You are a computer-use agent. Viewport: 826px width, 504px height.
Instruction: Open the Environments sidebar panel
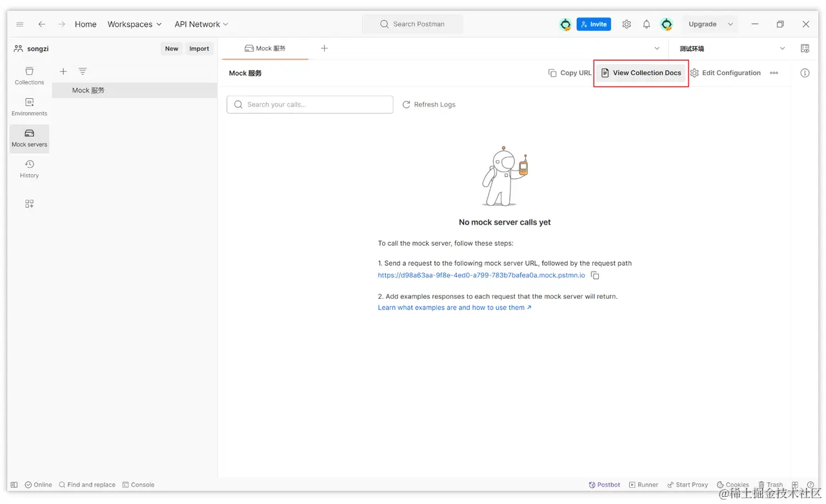click(x=29, y=106)
